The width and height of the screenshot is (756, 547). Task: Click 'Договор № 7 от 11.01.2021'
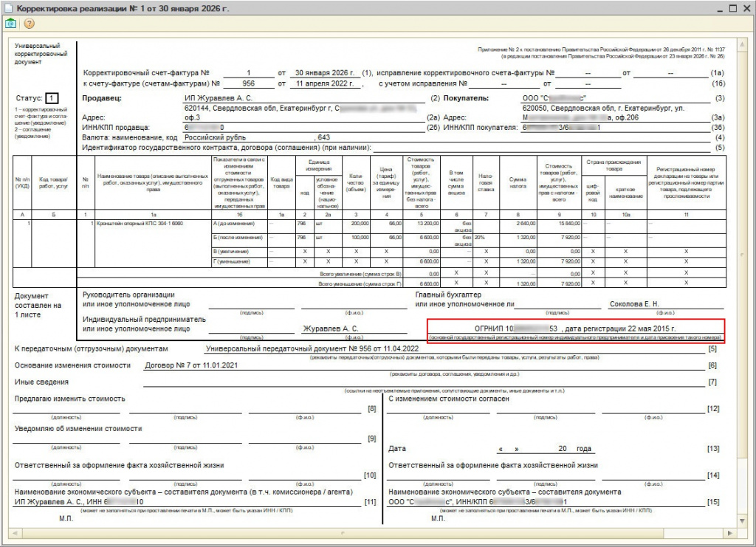coord(191,365)
